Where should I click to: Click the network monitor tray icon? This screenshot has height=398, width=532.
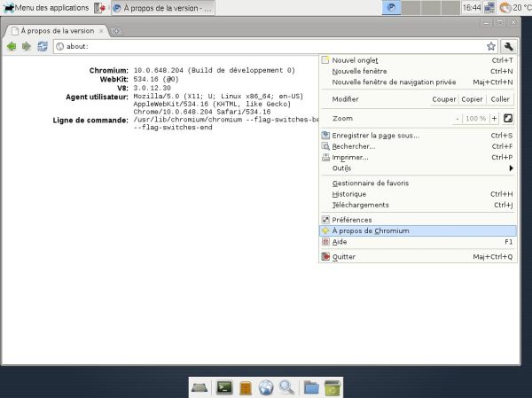(x=489, y=7)
